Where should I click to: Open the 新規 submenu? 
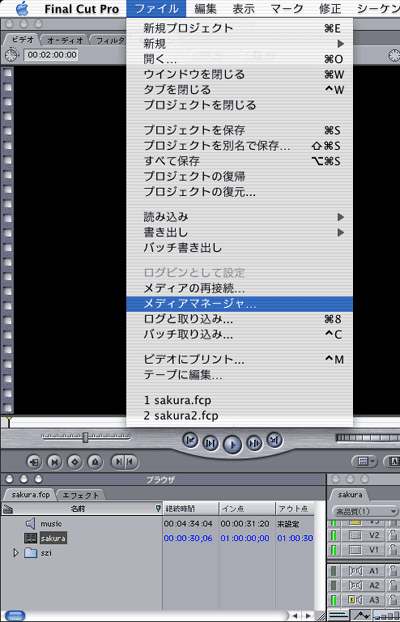239,43
